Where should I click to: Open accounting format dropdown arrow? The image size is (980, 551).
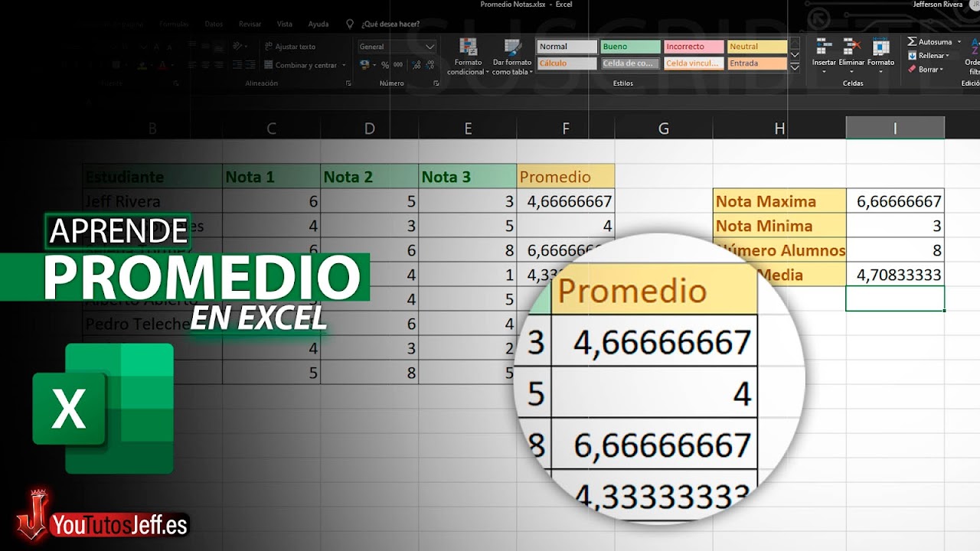[374, 65]
